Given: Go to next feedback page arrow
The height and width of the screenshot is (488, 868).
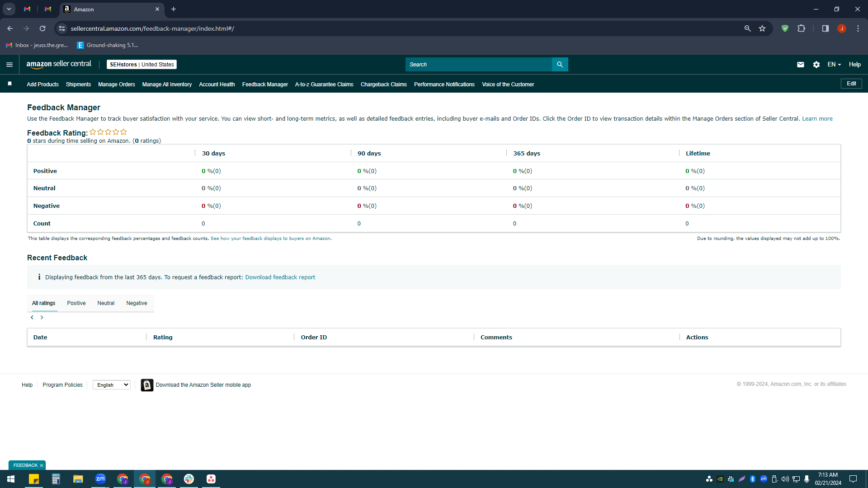Looking at the screenshot, I should [x=42, y=318].
